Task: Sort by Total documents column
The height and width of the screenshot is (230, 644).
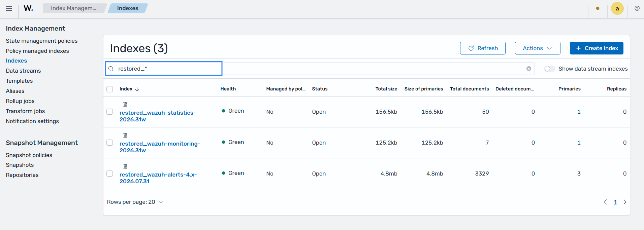Action: [470, 89]
